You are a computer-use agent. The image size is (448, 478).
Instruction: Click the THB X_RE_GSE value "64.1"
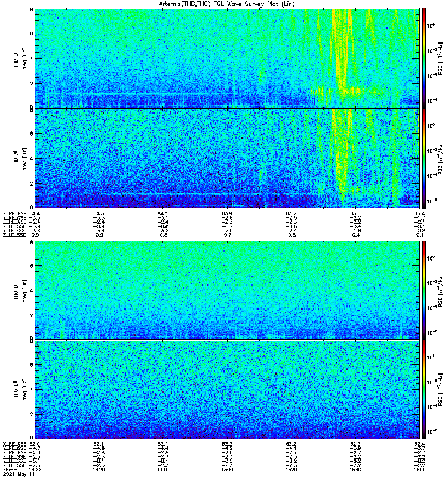tap(162, 213)
